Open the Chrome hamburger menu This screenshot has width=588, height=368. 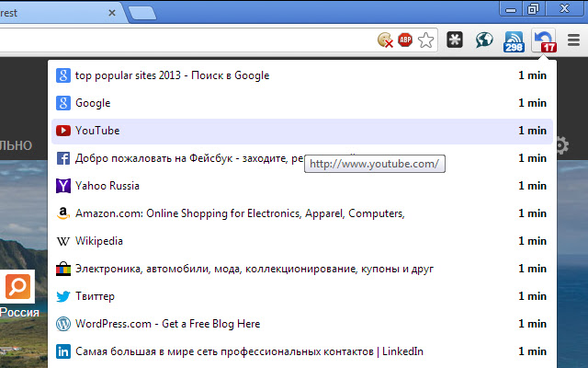tap(573, 40)
